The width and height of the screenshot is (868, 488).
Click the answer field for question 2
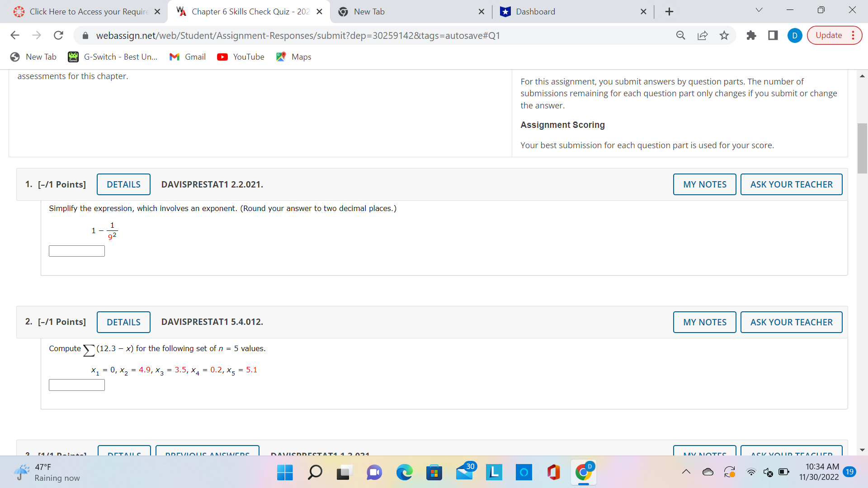pos(77,385)
